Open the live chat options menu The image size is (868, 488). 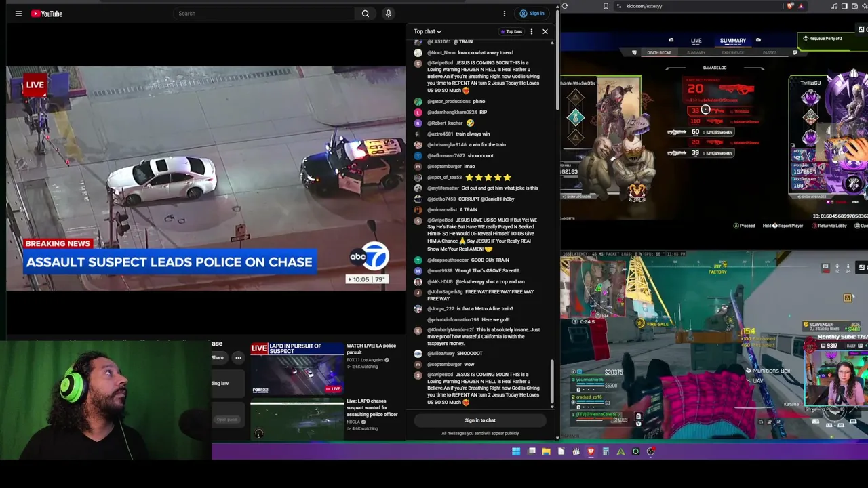[532, 31]
